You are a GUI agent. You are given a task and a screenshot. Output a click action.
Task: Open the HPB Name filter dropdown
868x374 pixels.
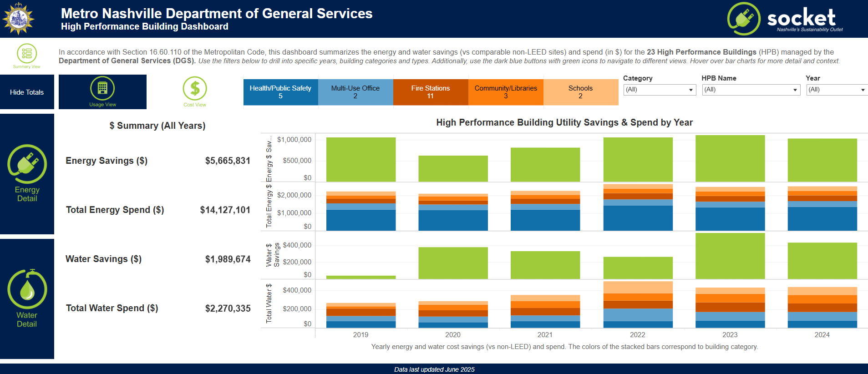pos(751,90)
